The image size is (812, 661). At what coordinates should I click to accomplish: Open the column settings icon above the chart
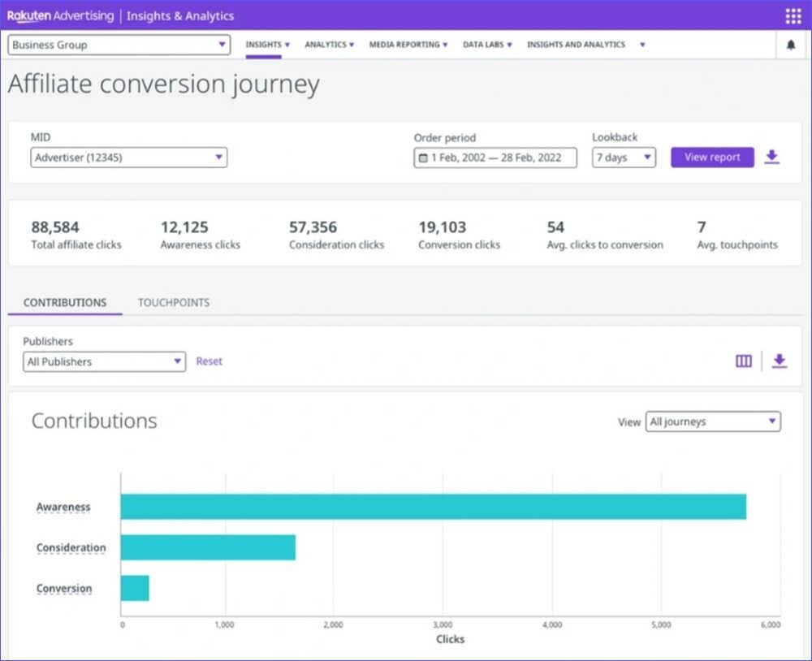743,361
